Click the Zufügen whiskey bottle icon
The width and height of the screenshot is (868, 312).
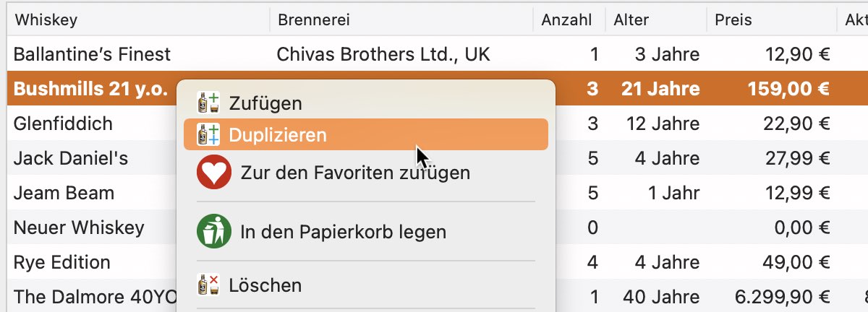(209, 103)
